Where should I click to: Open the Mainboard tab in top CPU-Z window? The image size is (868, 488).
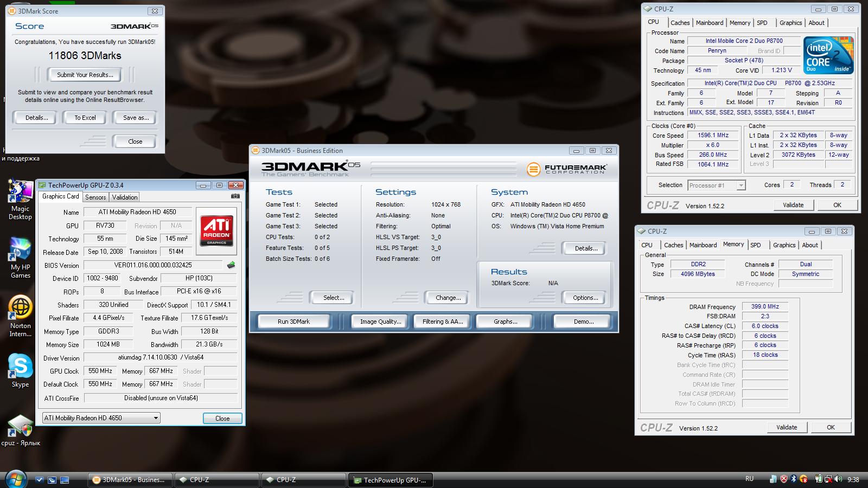(x=710, y=23)
